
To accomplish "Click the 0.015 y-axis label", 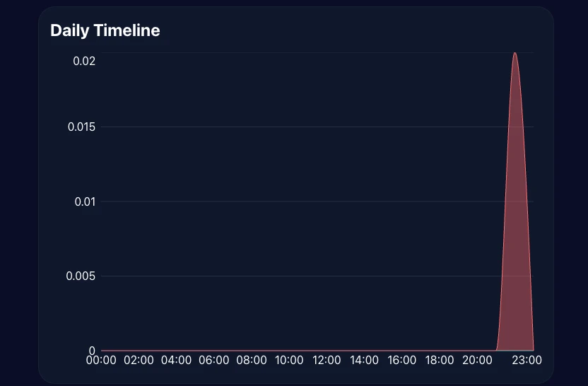I will 81,127.
